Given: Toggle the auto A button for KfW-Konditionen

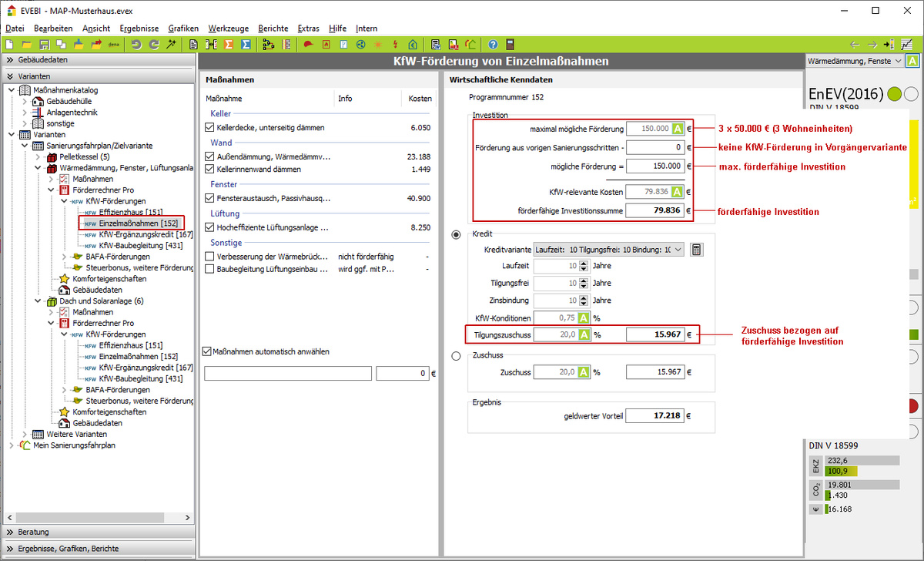Looking at the screenshot, I should pos(584,317).
